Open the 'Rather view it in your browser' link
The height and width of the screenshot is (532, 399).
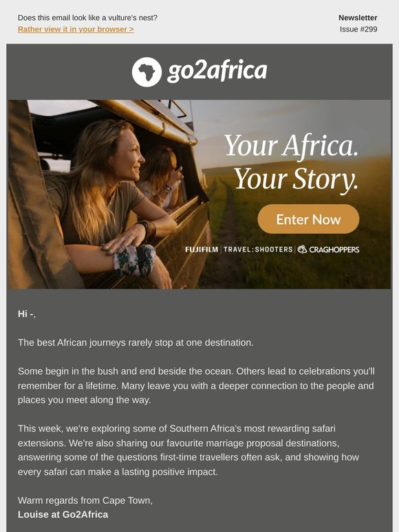tap(76, 29)
